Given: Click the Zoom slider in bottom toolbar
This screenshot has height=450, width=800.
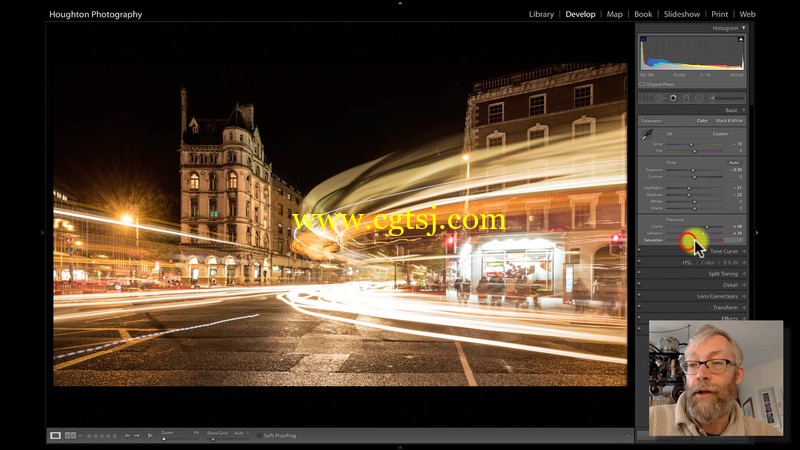Looking at the screenshot, I should tap(180, 438).
